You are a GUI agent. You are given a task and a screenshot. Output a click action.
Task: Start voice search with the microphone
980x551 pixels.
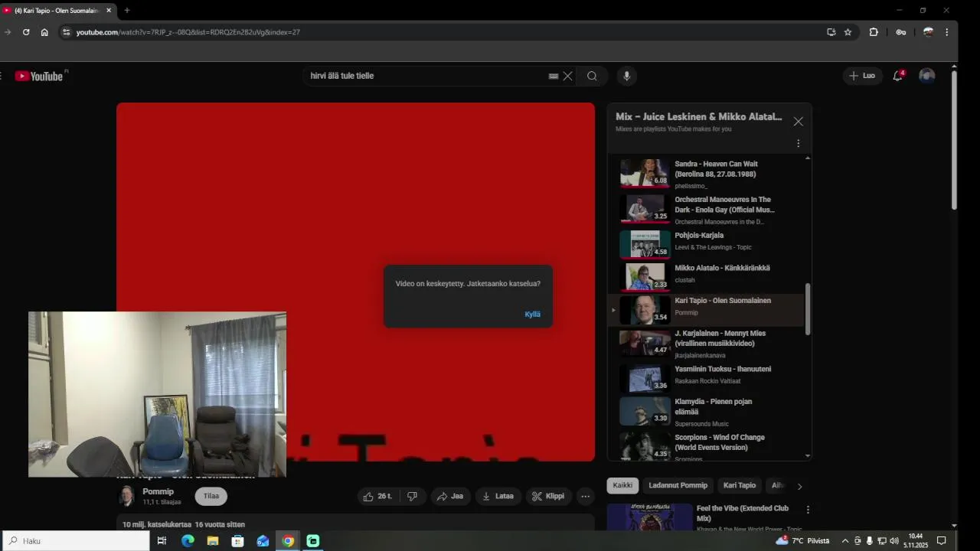[626, 76]
